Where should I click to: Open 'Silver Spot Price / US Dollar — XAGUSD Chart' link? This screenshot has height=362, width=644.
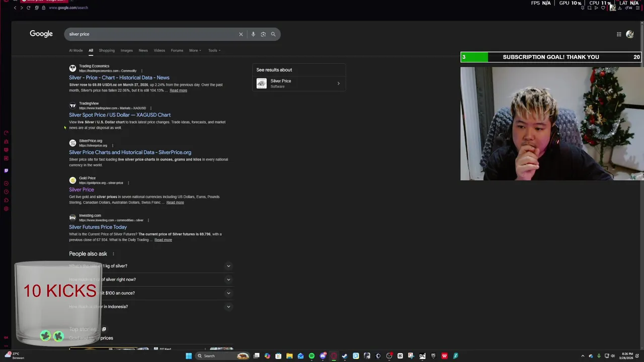pyautogui.click(x=120, y=115)
